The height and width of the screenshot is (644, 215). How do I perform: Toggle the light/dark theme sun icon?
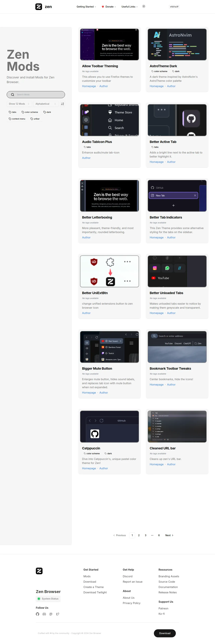point(144,6)
